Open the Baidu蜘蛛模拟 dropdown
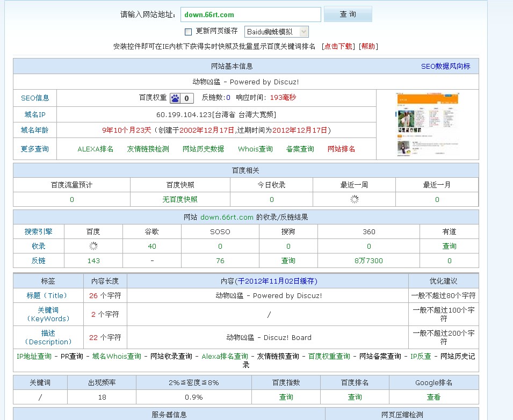 tap(276, 32)
